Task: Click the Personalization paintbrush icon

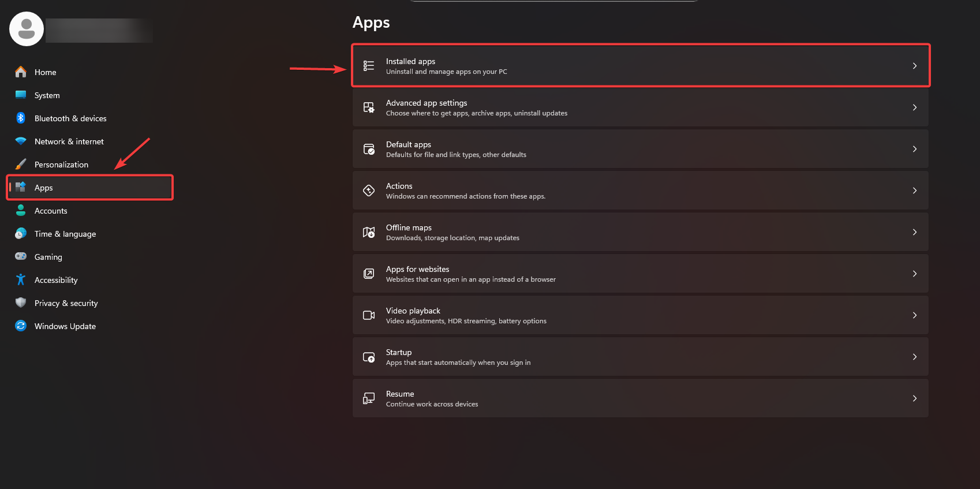Action: [x=21, y=165]
